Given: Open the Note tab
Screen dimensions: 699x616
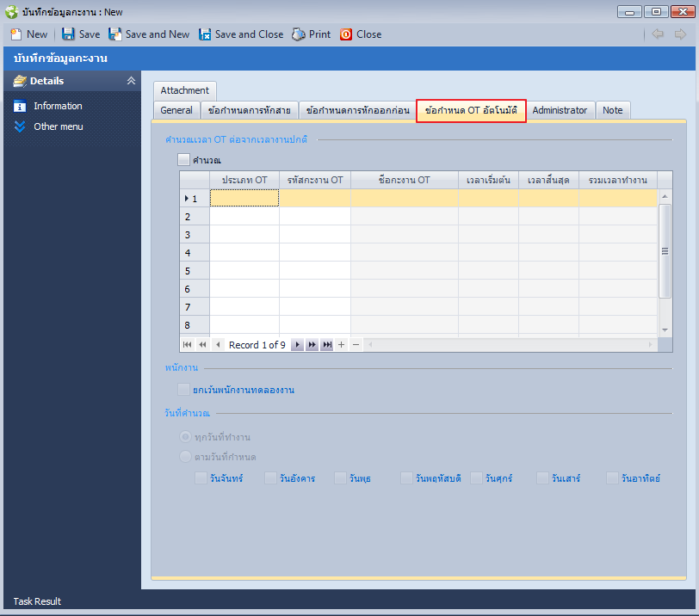Looking at the screenshot, I should pos(613,110).
